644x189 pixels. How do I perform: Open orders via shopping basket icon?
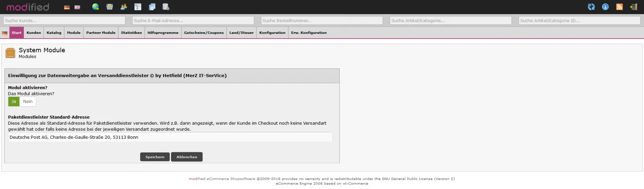tap(109, 7)
